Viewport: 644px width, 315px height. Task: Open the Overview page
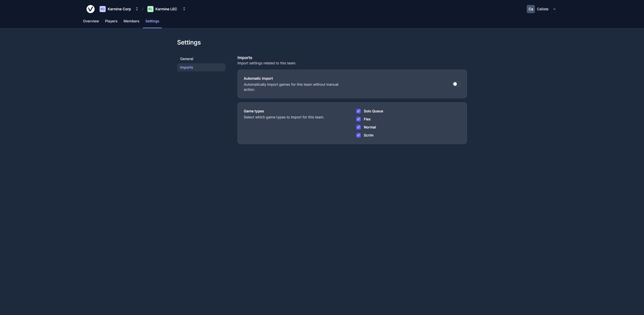click(91, 21)
